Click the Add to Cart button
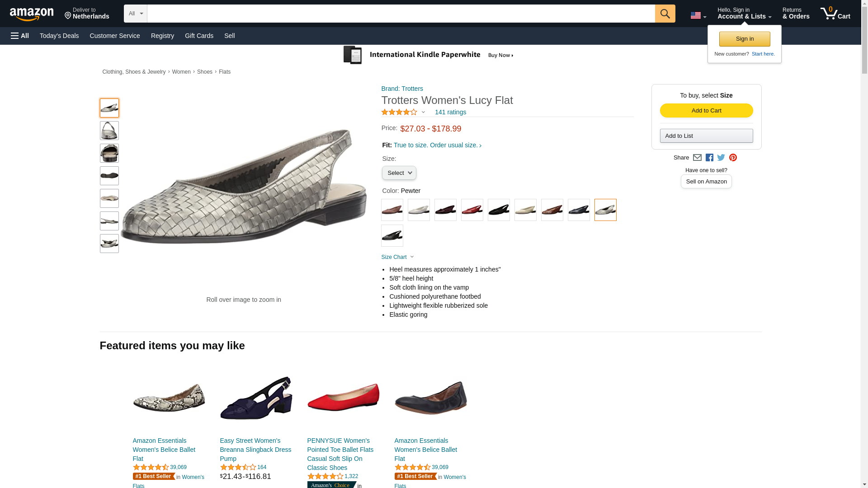This screenshot has width=868, height=488. [x=706, y=111]
